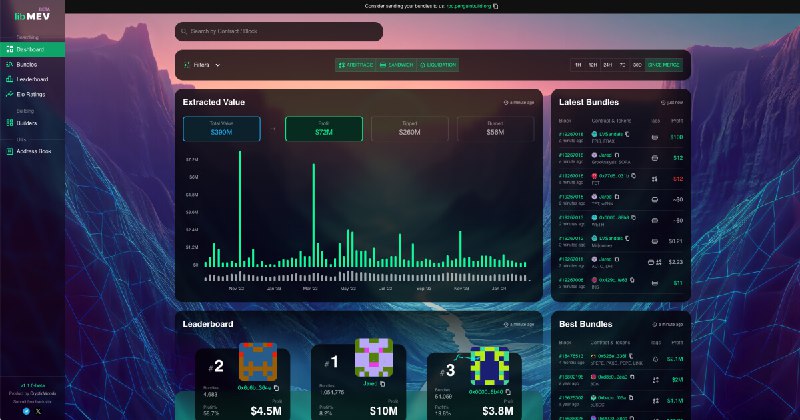800x420 pixels.
Task: Open Bundles from the sidebar
Action: coord(26,64)
